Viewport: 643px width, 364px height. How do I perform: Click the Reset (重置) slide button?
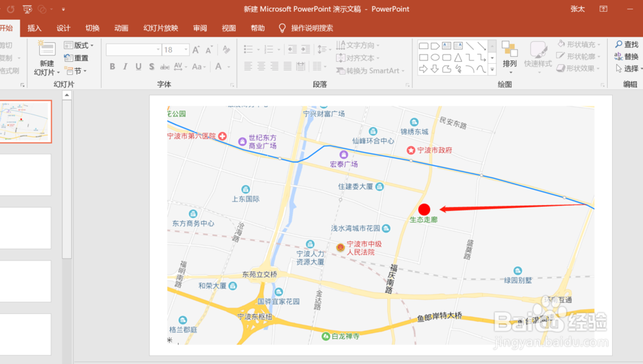77,58
